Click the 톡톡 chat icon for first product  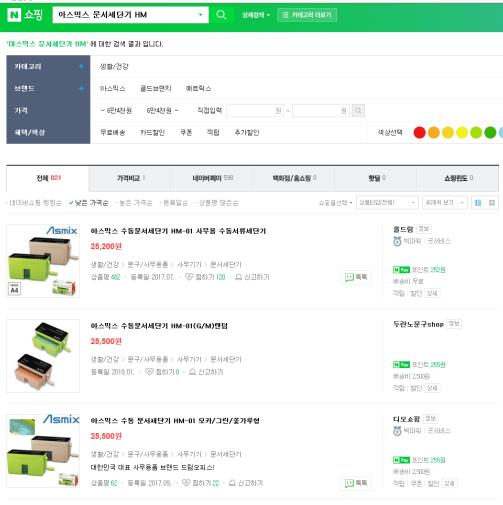point(356,277)
